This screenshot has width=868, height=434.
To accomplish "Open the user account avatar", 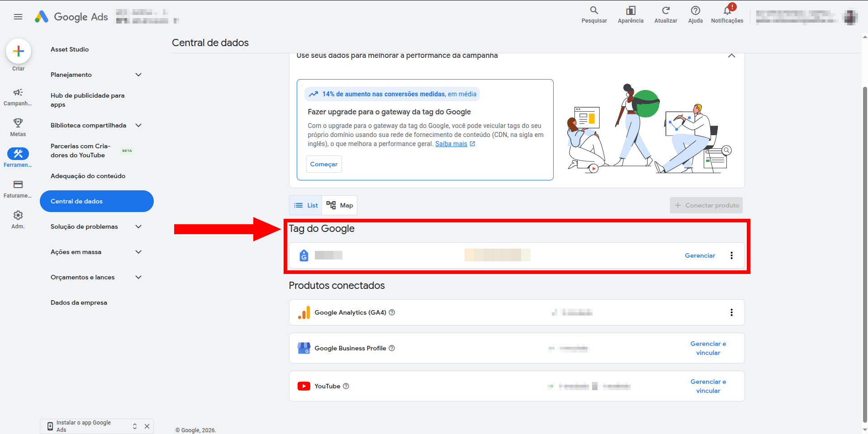I will [x=850, y=17].
